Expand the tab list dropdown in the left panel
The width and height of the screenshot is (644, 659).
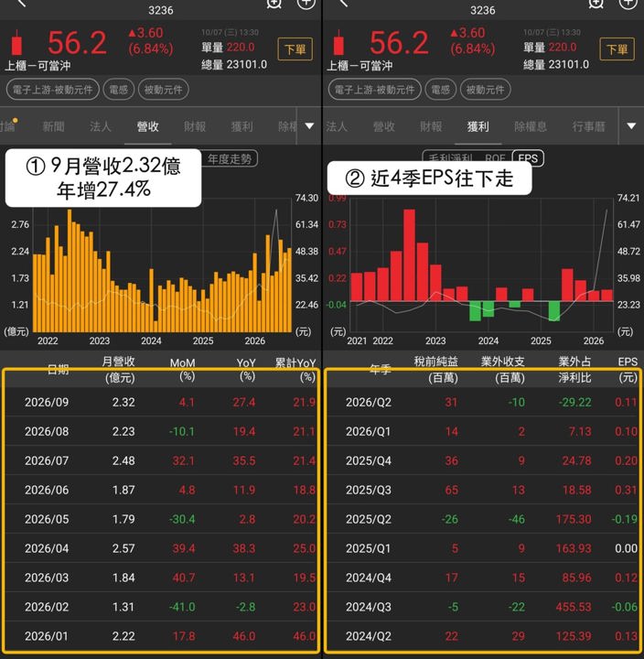point(309,126)
